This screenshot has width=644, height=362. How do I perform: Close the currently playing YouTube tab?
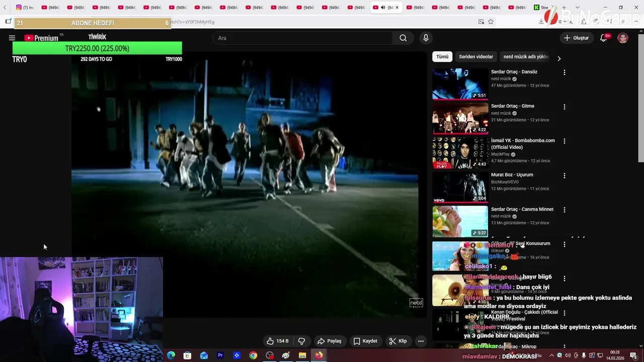coord(397,8)
